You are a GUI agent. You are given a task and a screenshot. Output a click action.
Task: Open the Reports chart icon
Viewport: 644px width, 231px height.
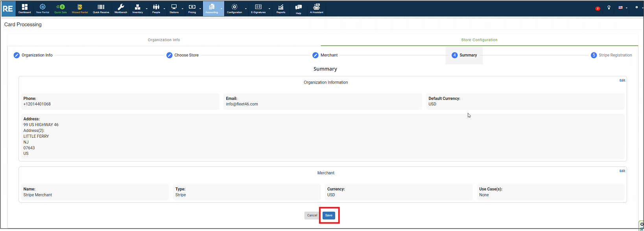coord(281,8)
